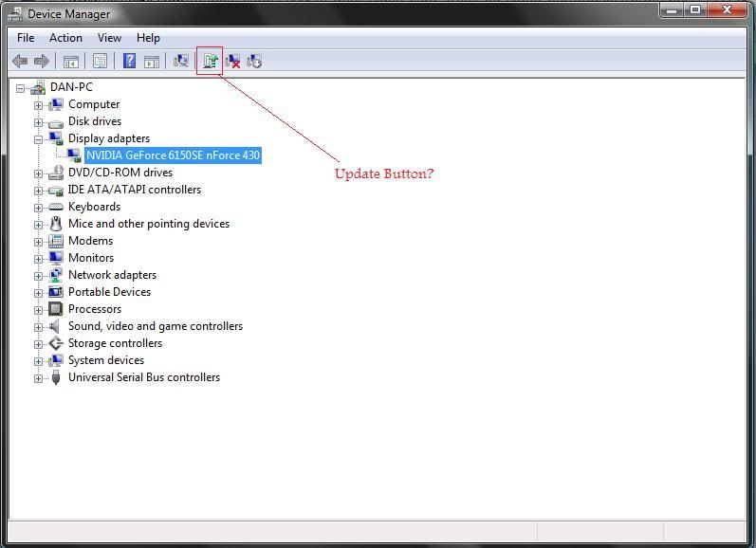Viewport: 756px width, 548px height.
Task: Select Mice and other pointing devices label
Action: click(149, 224)
